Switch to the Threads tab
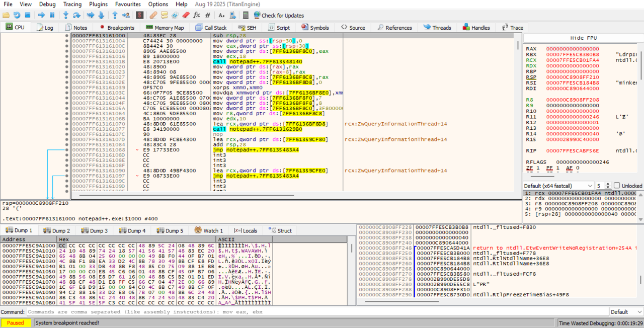Viewport: 644px width, 328px height. pos(437,28)
